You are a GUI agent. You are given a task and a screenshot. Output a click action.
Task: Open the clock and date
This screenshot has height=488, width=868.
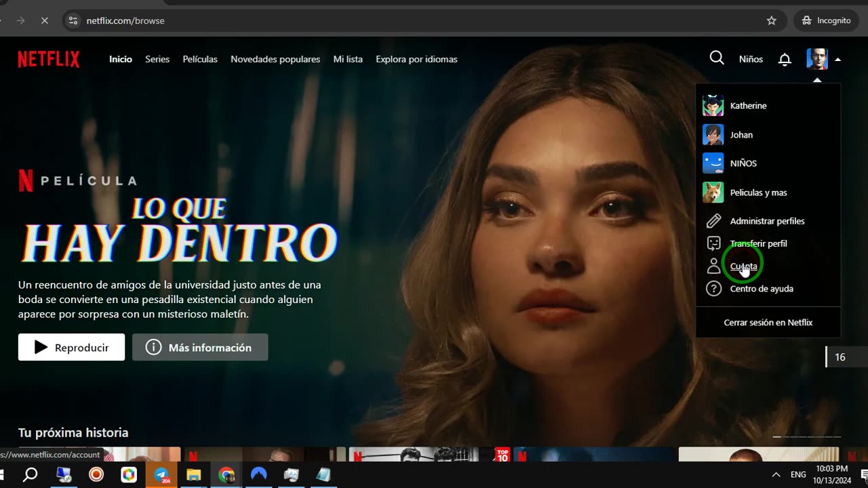831,474
